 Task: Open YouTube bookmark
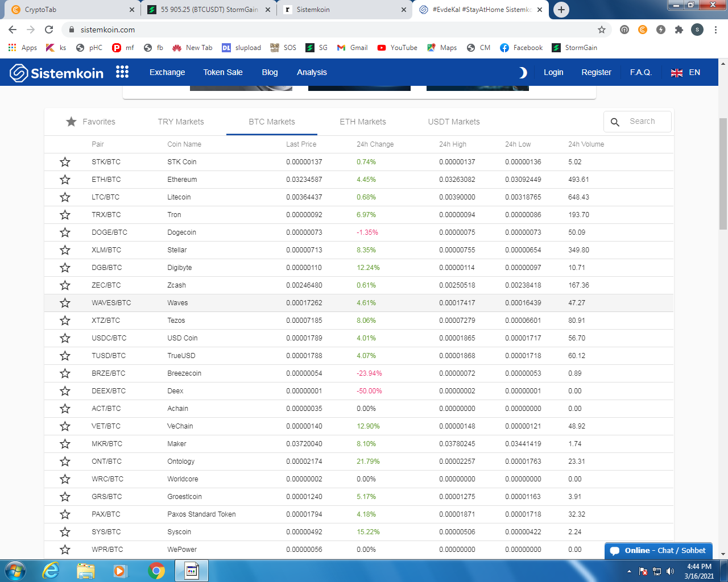tap(397, 48)
